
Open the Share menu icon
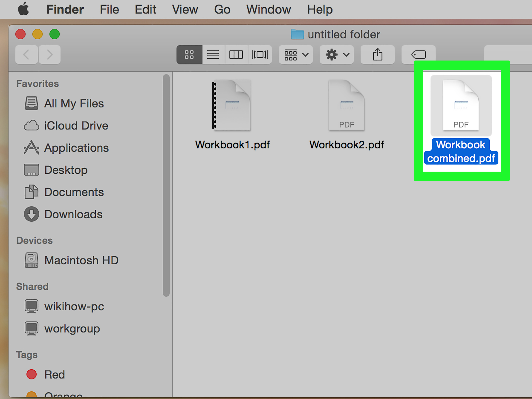pyautogui.click(x=377, y=55)
